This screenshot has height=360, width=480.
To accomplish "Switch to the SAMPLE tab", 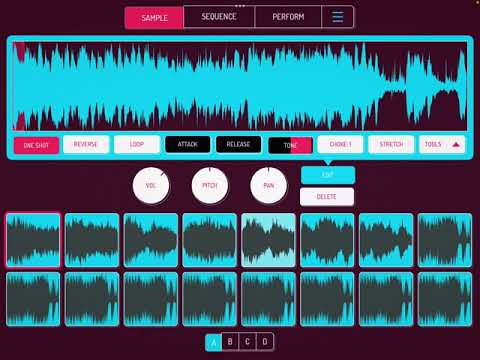I will (x=154, y=18).
